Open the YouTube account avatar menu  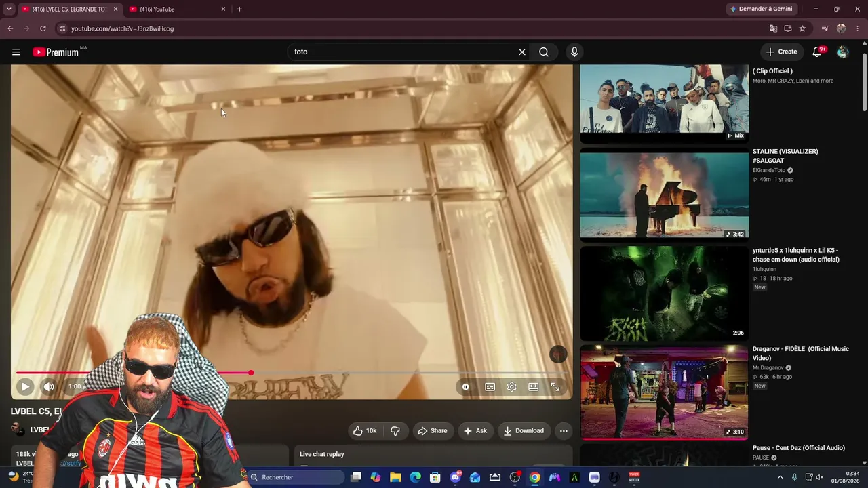[x=842, y=52]
